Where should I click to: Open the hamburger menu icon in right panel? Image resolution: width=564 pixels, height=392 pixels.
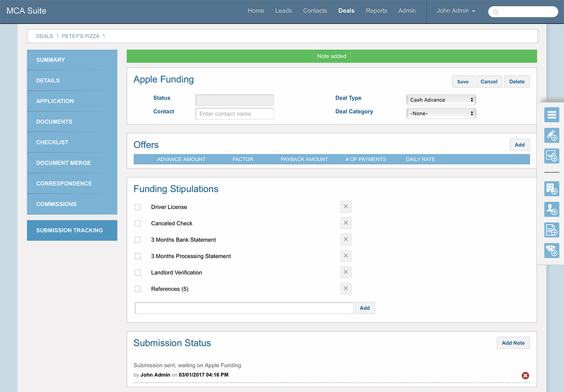[551, 114]
